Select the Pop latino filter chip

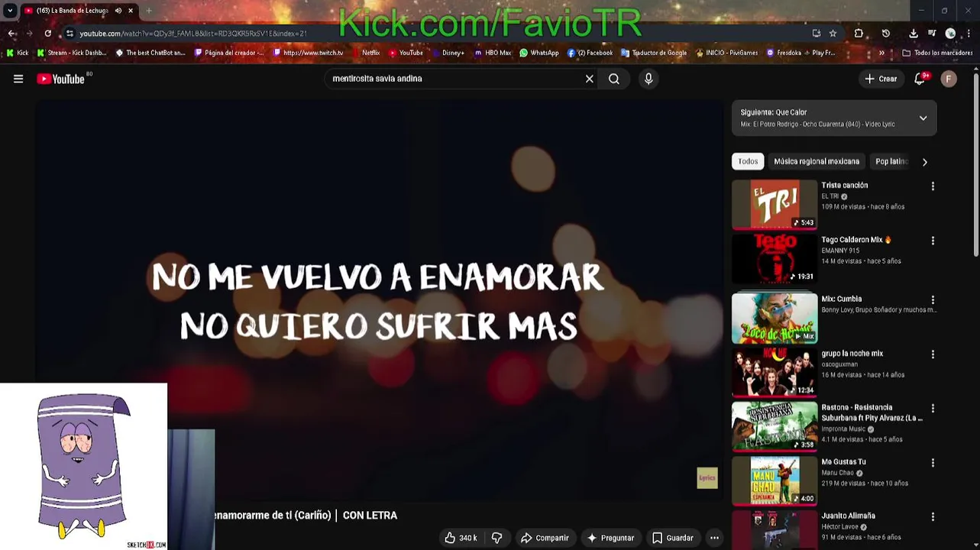point(891,161)
